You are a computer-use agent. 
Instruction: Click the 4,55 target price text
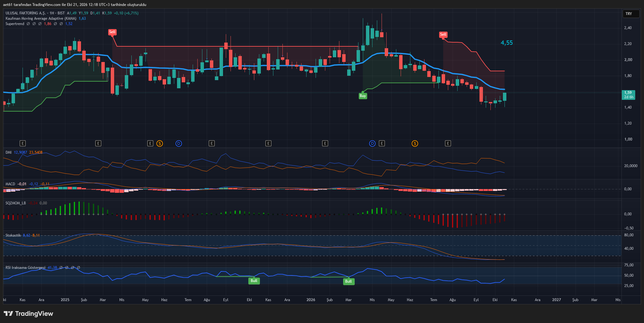tap(507, 43)
